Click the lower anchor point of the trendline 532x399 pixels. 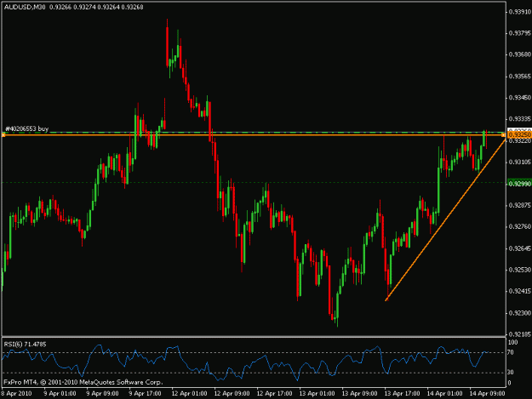point(386,300)
